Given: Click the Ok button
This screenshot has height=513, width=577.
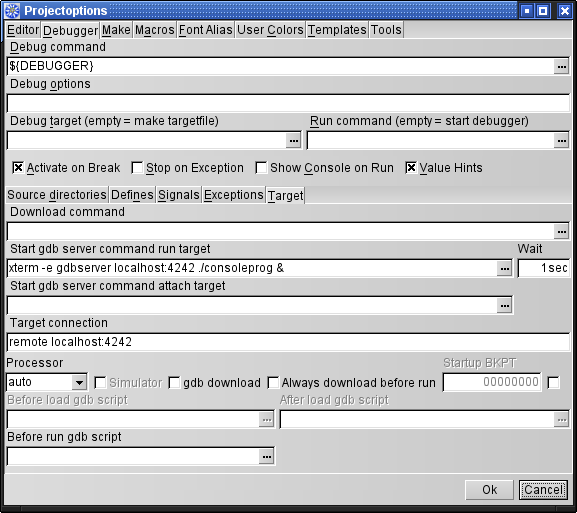Looking at the screenshot, I should (489, 490).
